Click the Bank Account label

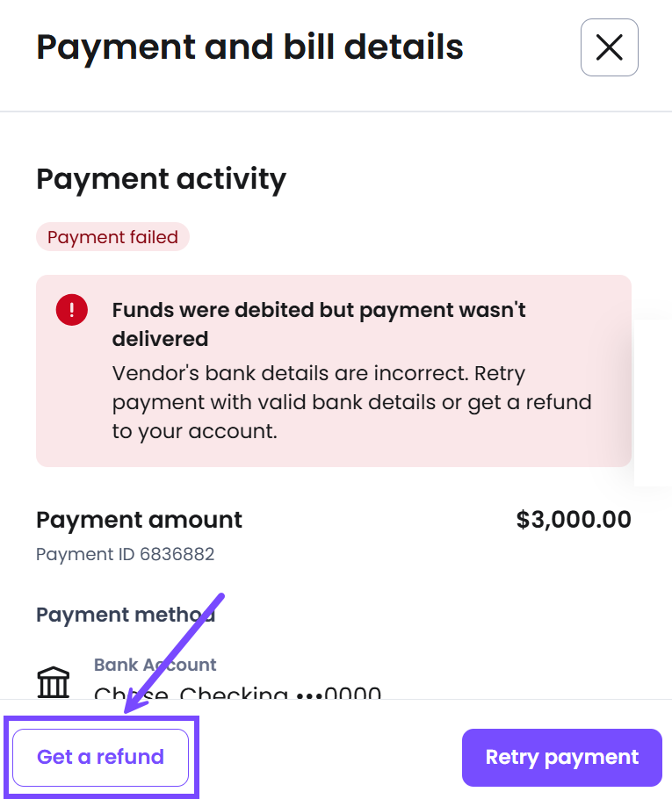(155, 666)
